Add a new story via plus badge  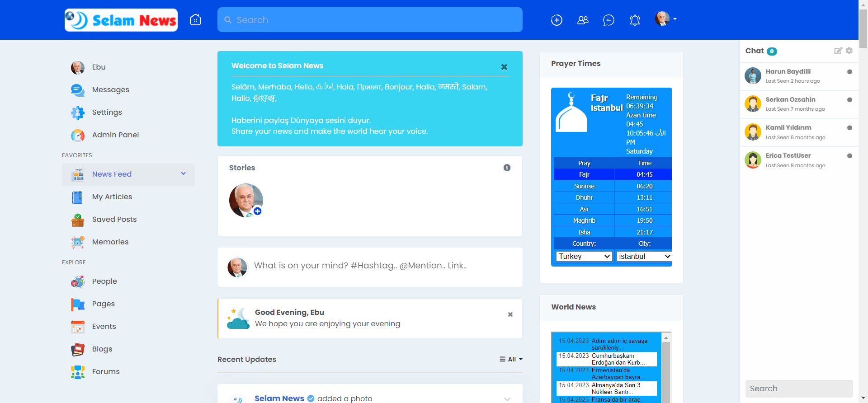pos(257,211)
